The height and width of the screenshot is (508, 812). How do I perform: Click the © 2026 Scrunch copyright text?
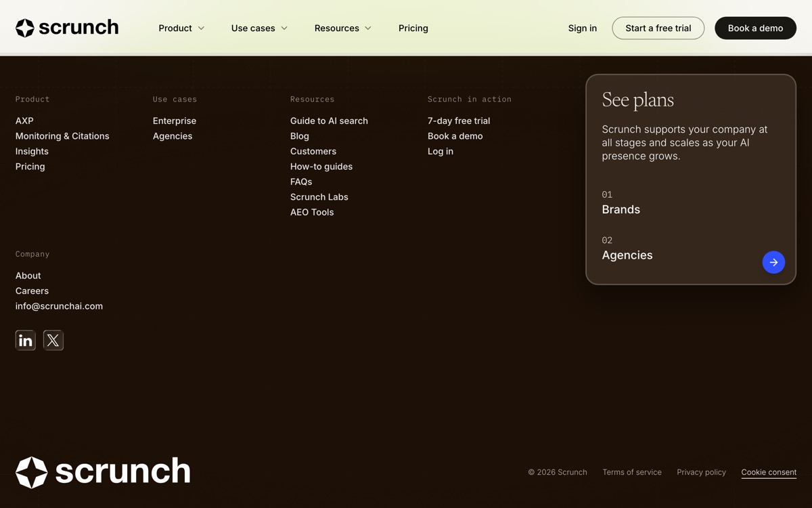pyautogui.click(x=558, y=472)
